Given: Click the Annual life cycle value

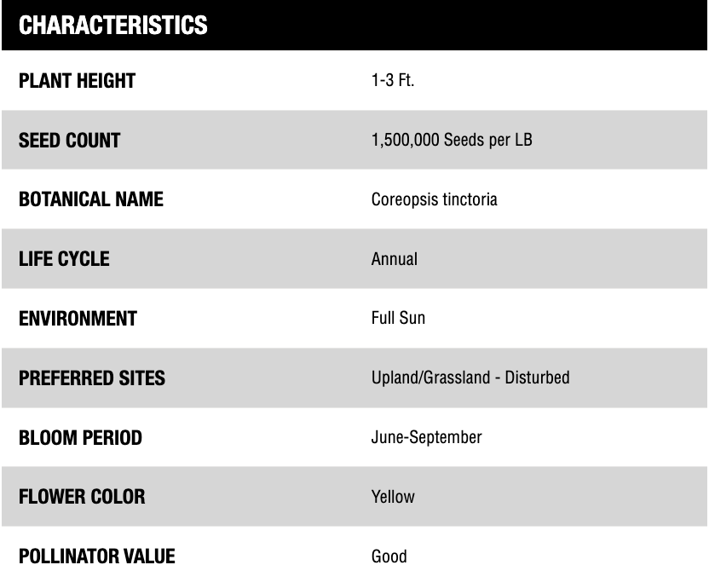Looking at the screenshot, I should pos(395,259).
